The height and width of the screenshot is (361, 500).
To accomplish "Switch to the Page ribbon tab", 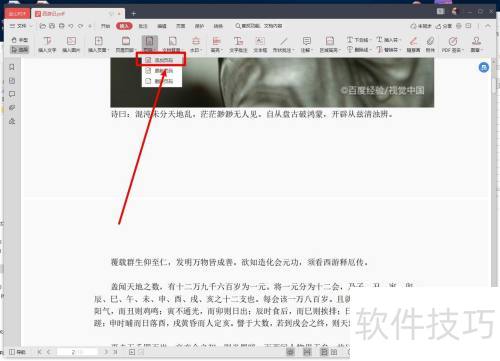I will point(181,26).
